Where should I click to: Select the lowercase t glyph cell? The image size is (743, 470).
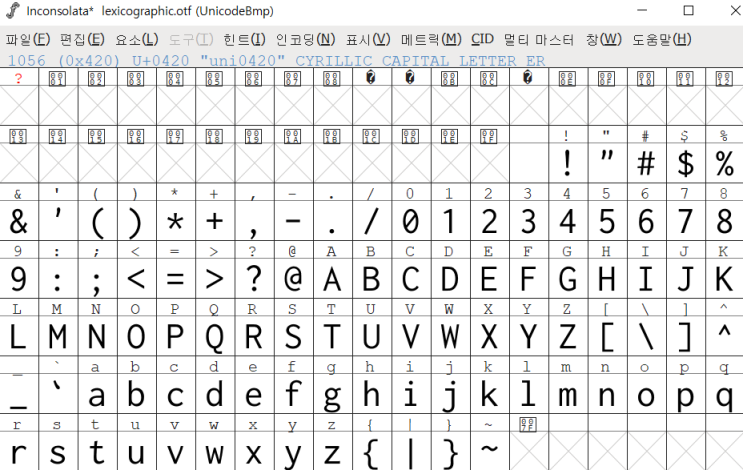click(98, 451)
